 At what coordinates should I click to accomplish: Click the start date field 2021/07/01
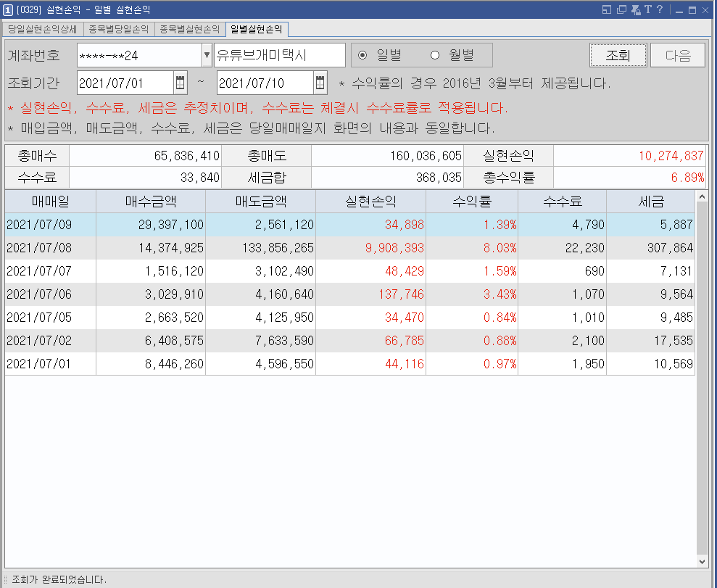pyautogui.click(x=125, y=83)
